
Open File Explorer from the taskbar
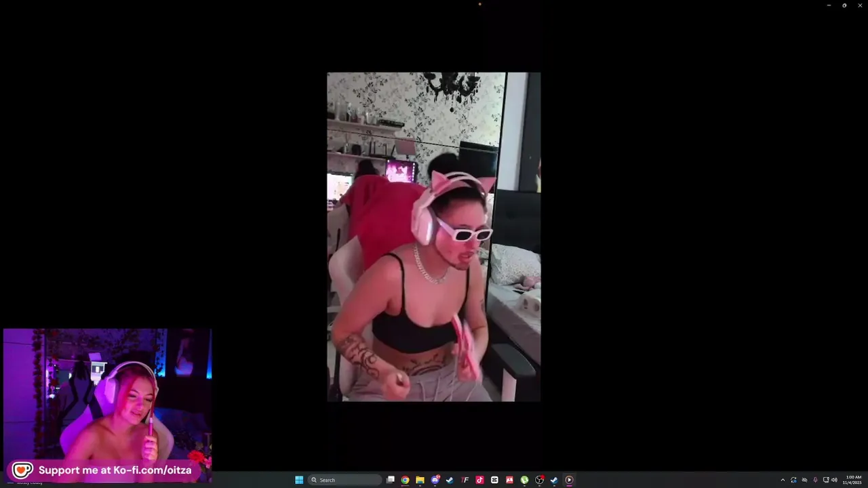click(x=420, y=480)
